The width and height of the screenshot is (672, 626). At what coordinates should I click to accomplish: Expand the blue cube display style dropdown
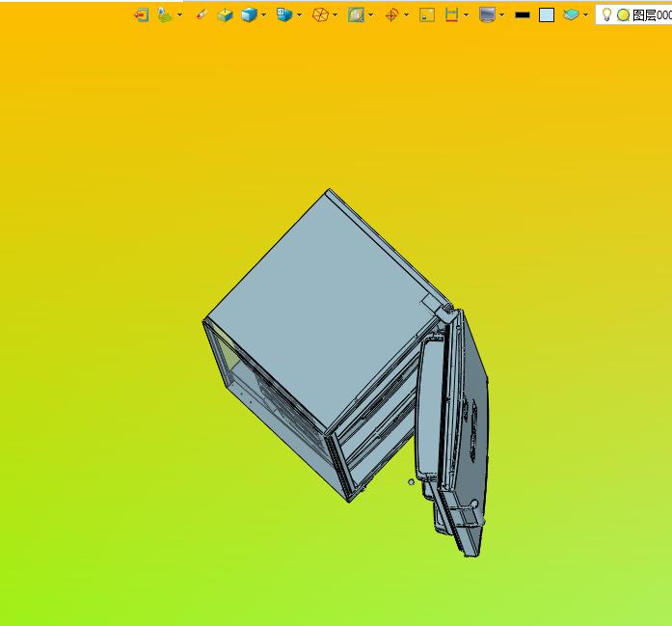(x=263, y=15)
